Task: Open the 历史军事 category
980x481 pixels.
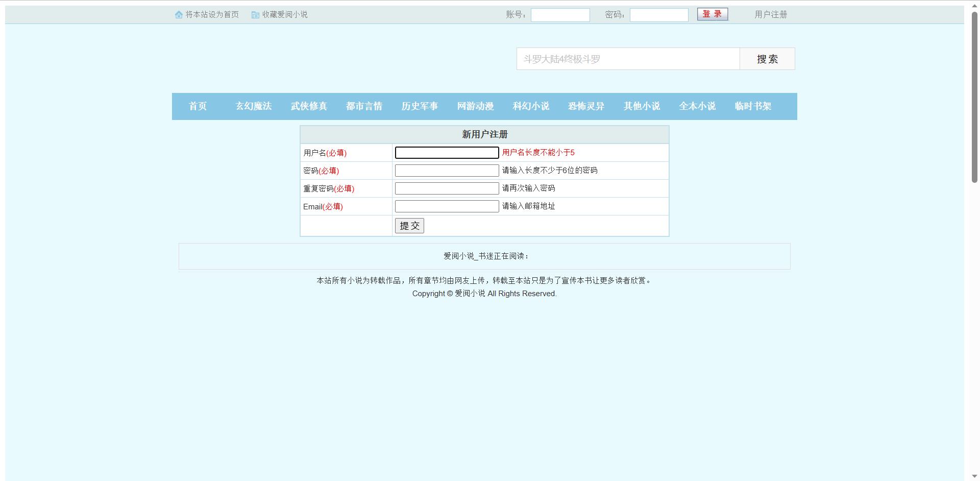Action: click(420, 106)
